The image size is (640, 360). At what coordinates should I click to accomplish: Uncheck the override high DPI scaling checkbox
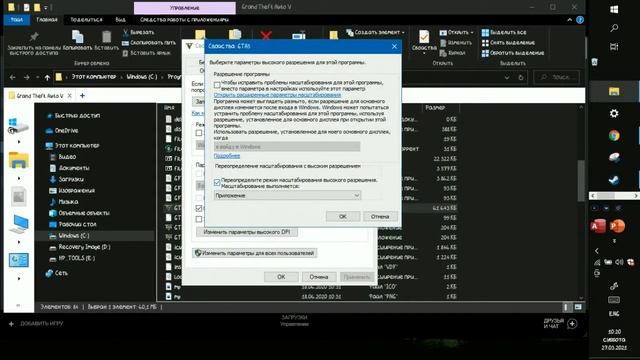click(x=217, y=182)
